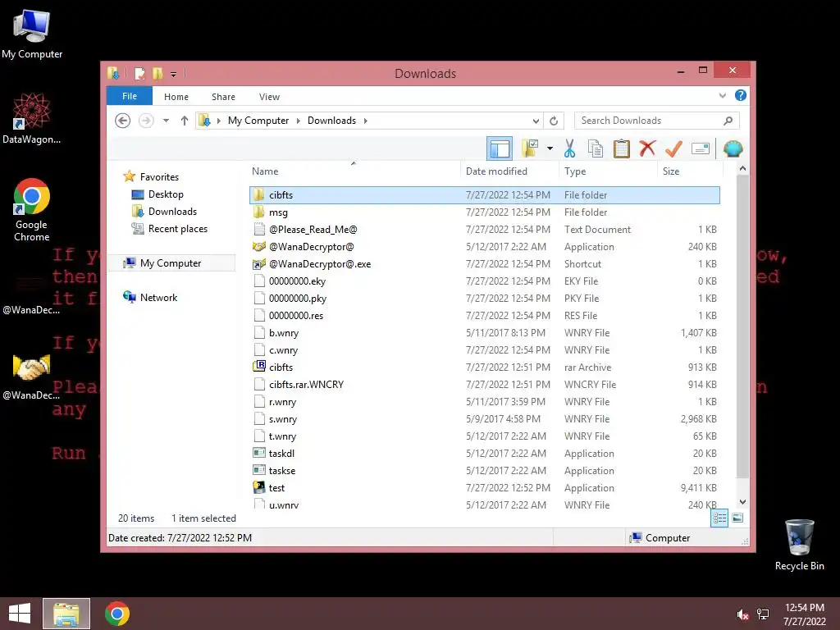Select the taskse application
Screen dimensions: 840x630
[x=484, y=470]
